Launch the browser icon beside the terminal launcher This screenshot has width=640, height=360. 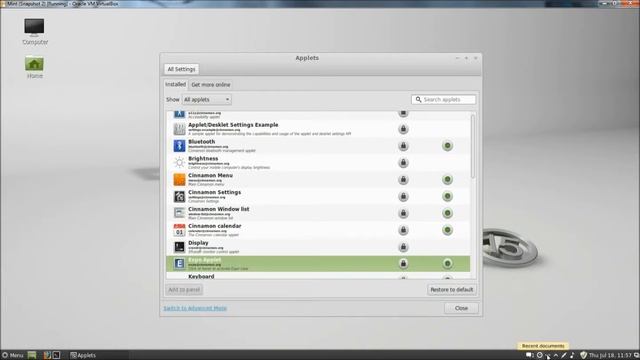pos(47,355)
